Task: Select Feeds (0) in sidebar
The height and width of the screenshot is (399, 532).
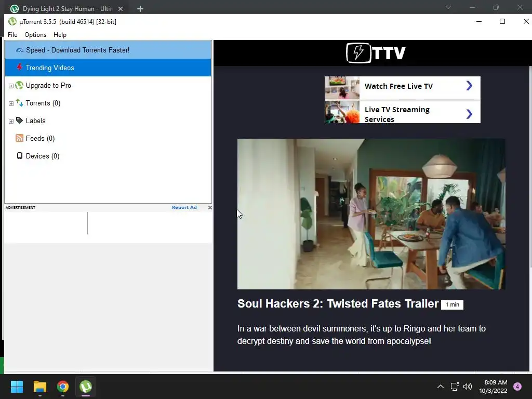Action: [40, 138]
